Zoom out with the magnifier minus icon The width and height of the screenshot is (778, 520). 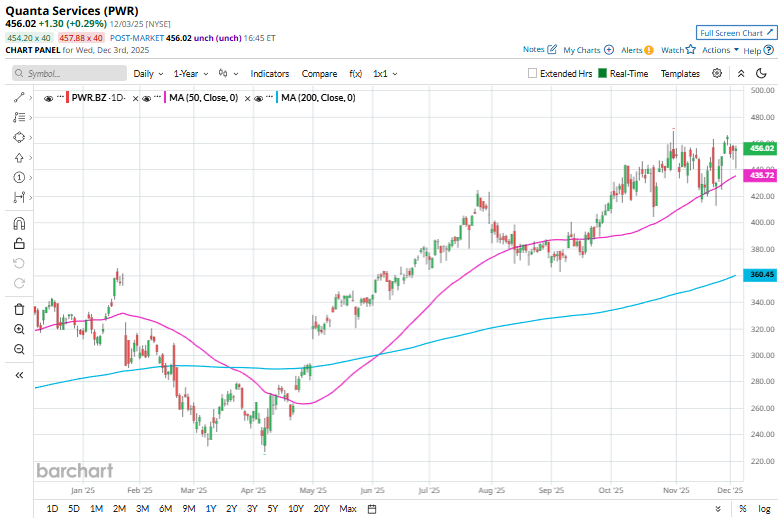(19, 349)
